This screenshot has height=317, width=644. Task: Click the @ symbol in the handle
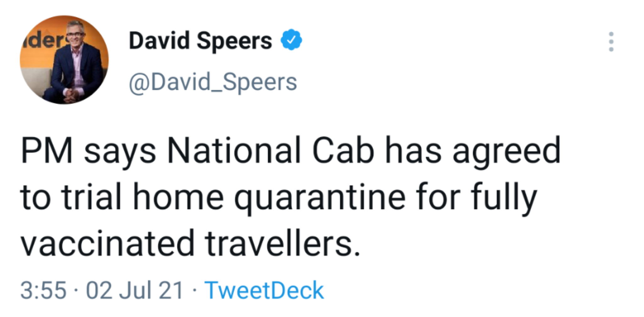tap(139, 83)
